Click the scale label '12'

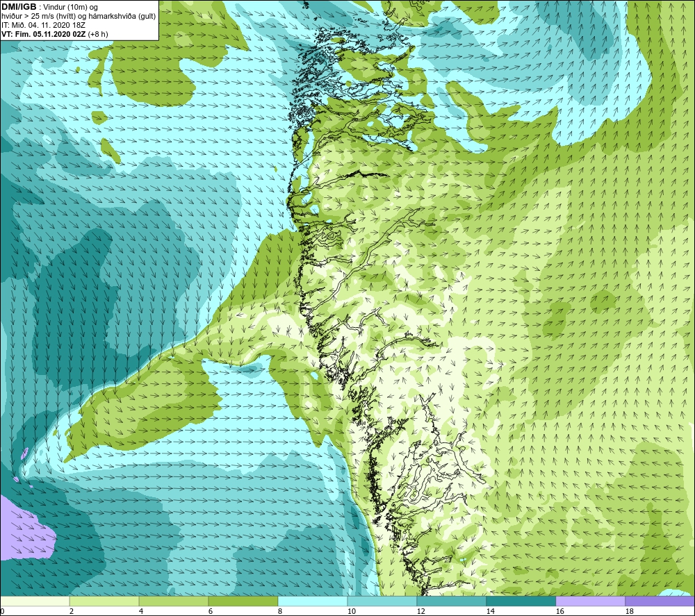420,611
